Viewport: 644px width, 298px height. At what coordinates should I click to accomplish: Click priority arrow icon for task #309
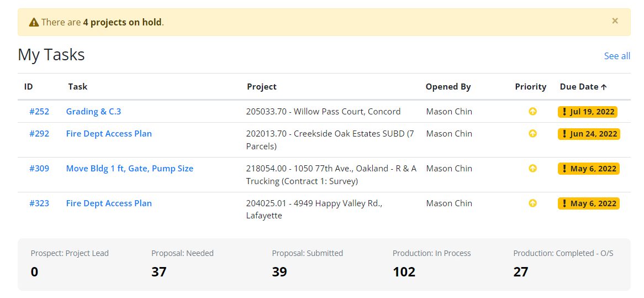[532, 169]
